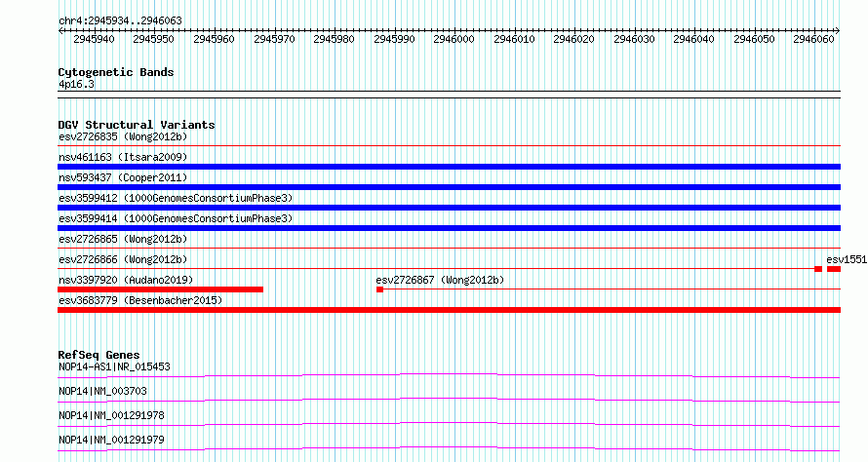Click ruler position 2945940
Screen dimensions: 868x462
(94, 39)
